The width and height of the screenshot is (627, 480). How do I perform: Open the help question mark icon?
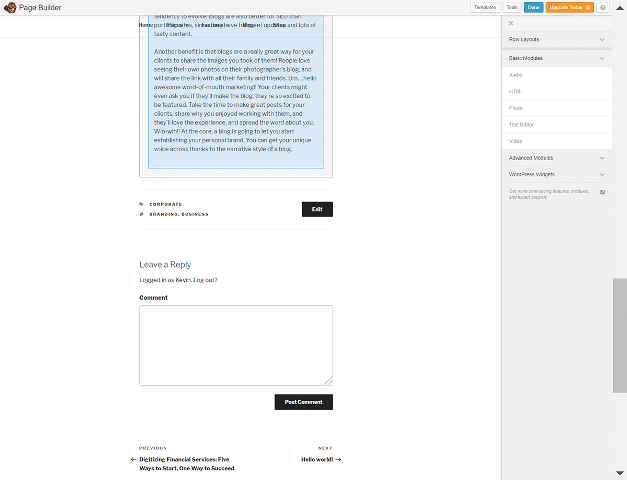pos(602,7)
